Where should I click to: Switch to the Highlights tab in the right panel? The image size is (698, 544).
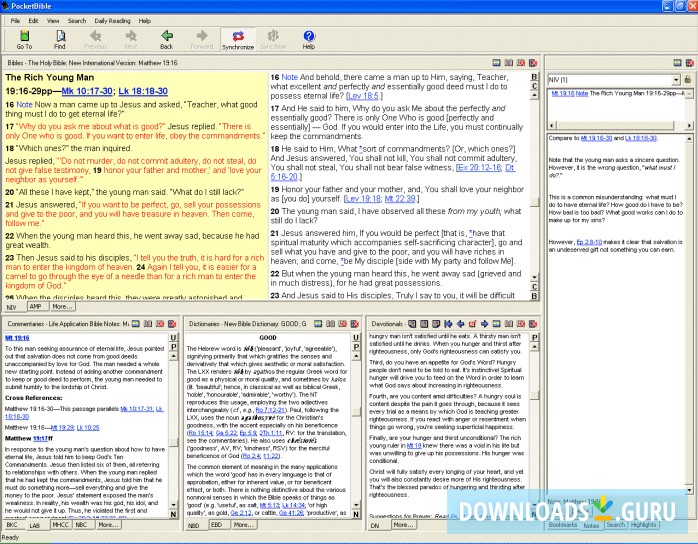(643, 524)
